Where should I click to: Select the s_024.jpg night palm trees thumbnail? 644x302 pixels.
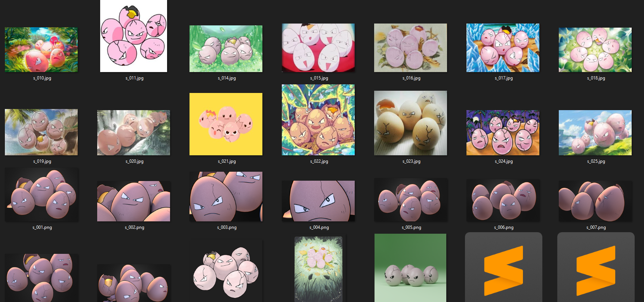[x=503, y=133]
